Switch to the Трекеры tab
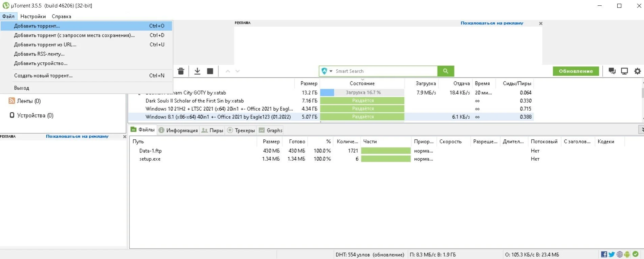 coord(241,130)
